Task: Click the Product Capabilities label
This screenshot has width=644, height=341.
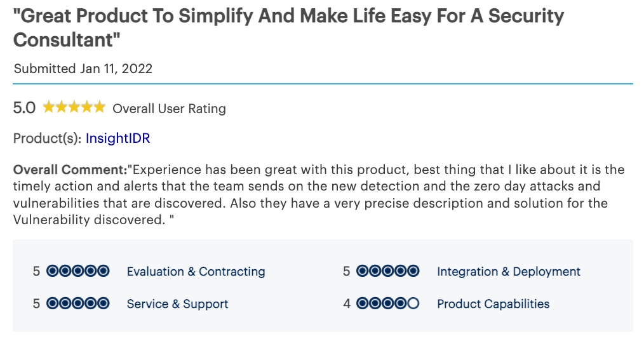Action: pyautogui.click(x=493, y=304)
